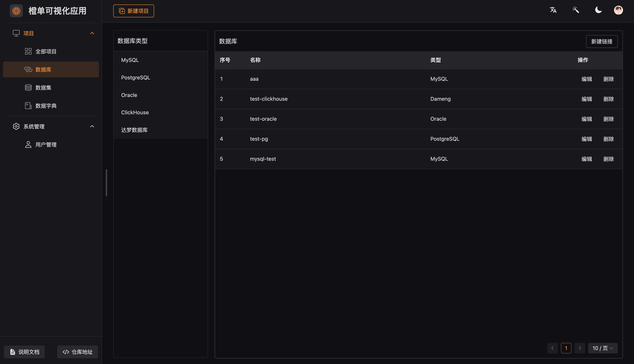Delete the aaa database row
The height and width of the screenshot is (364, 634).
[609, 79]
